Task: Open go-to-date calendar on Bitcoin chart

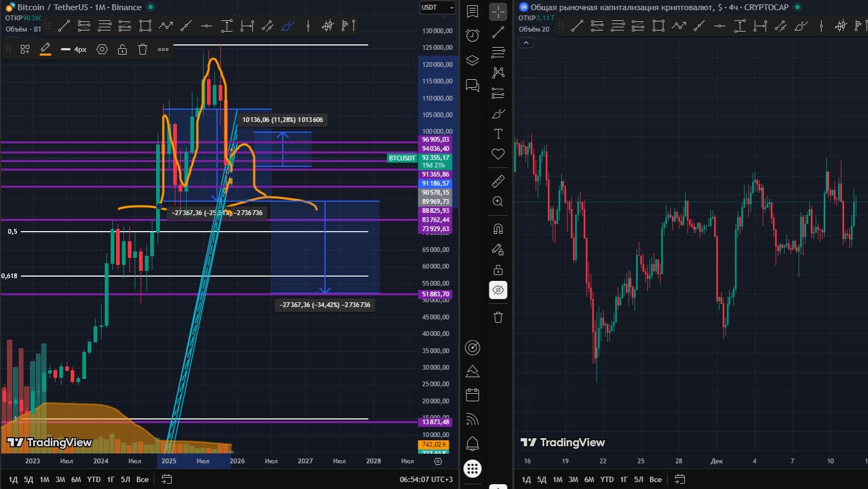Action: tap(167, 479)
